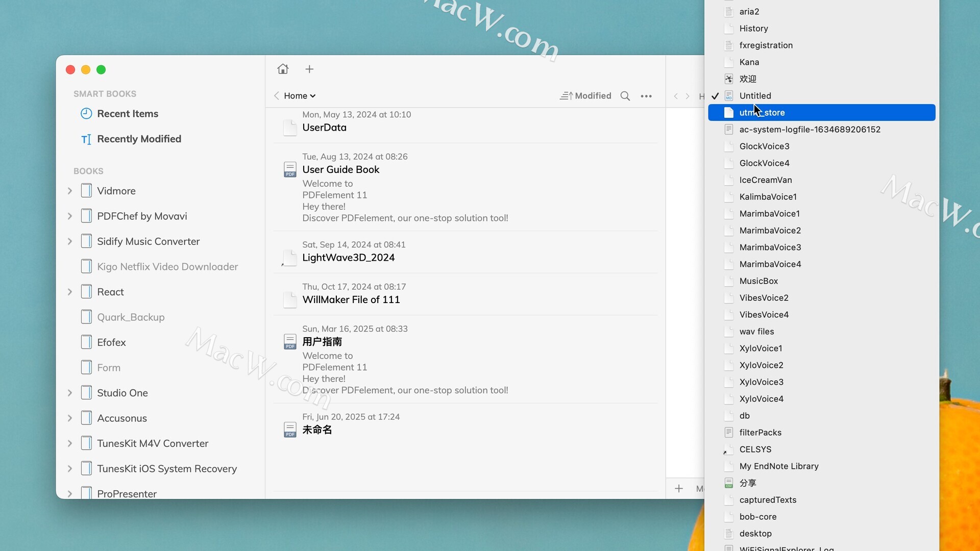The height and width of the screenshot is (551, 980).
Task: Open the Home dropdown menu
Action: point(300,96)
